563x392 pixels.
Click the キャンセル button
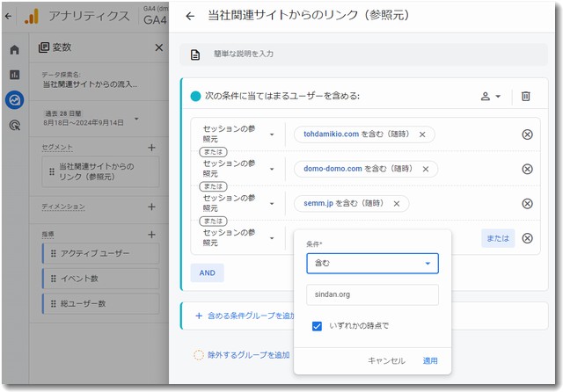(386, 360)
